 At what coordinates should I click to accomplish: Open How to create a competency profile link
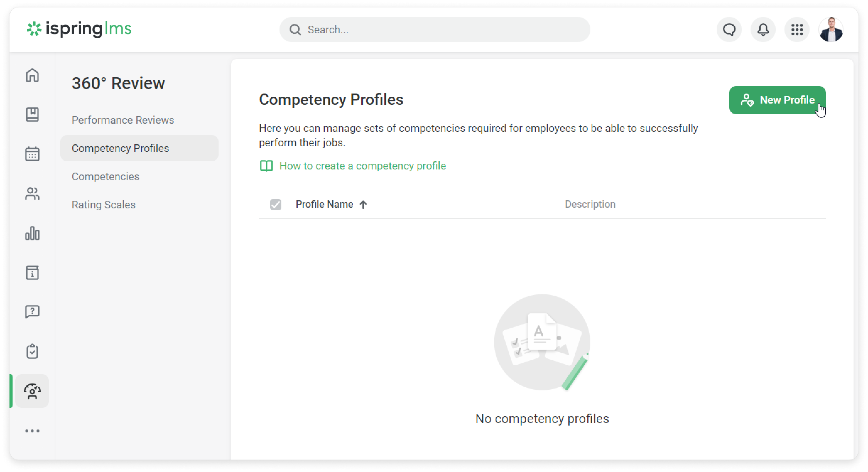pyautogui.click(x=363, y=166)
